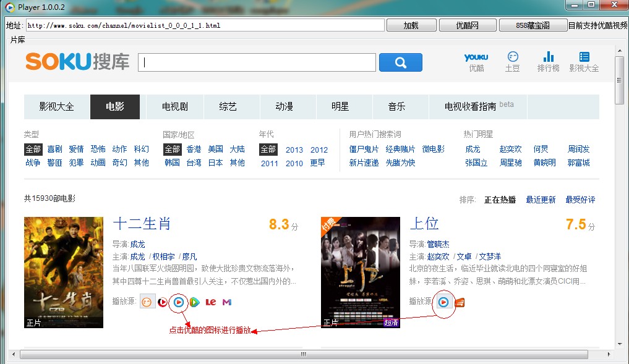Sort by 最受好评

point(580,200)
